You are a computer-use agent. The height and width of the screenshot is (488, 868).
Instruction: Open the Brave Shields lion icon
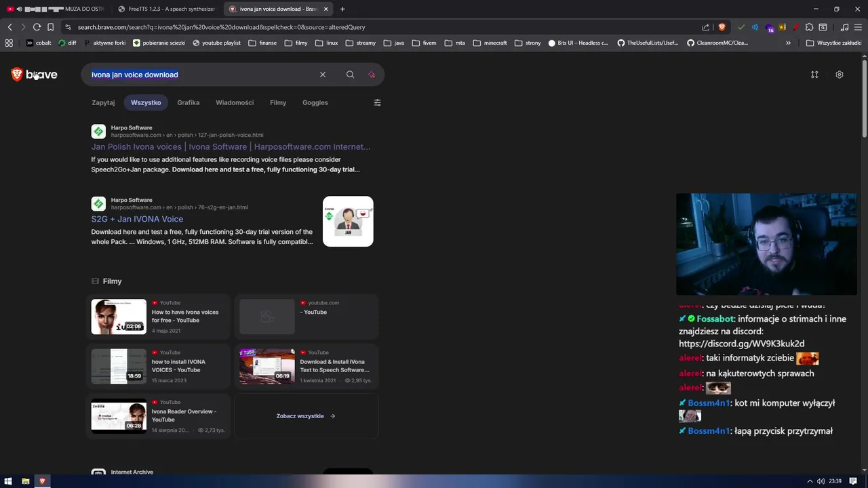[722, 27]
